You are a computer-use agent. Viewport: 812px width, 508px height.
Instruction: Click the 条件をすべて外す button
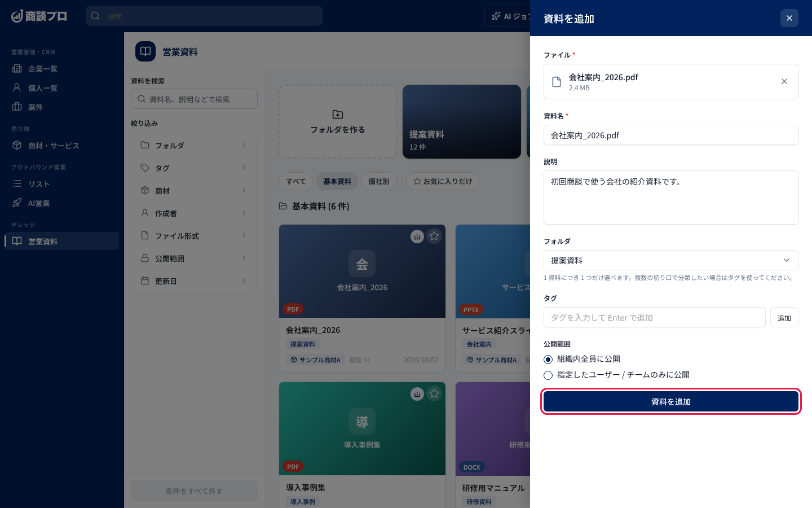tap(194, 491)
